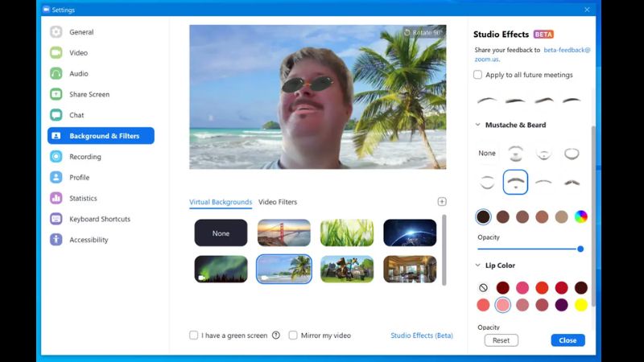Toggle Mirror my video checkbox
The height and width of the screenshot is (362, 644).
[x=293, y=335]
